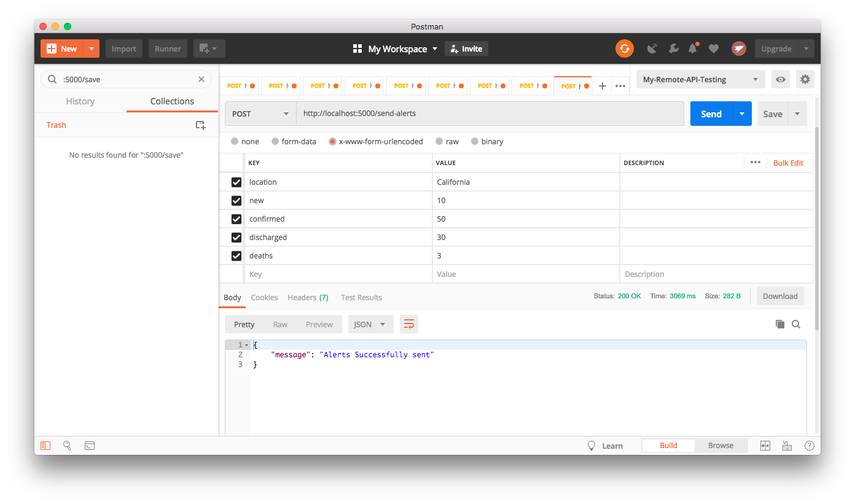This screenshot has width=855, height=504.
Task: Open column options dots near Bulk Edit
Action: click(x=755, y=163)
